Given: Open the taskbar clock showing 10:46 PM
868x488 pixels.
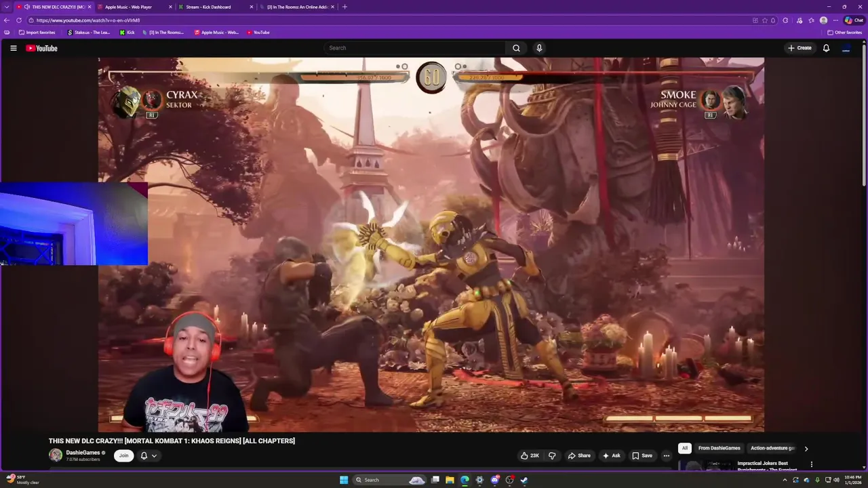Looking at the screenshot, I should 852,480.
